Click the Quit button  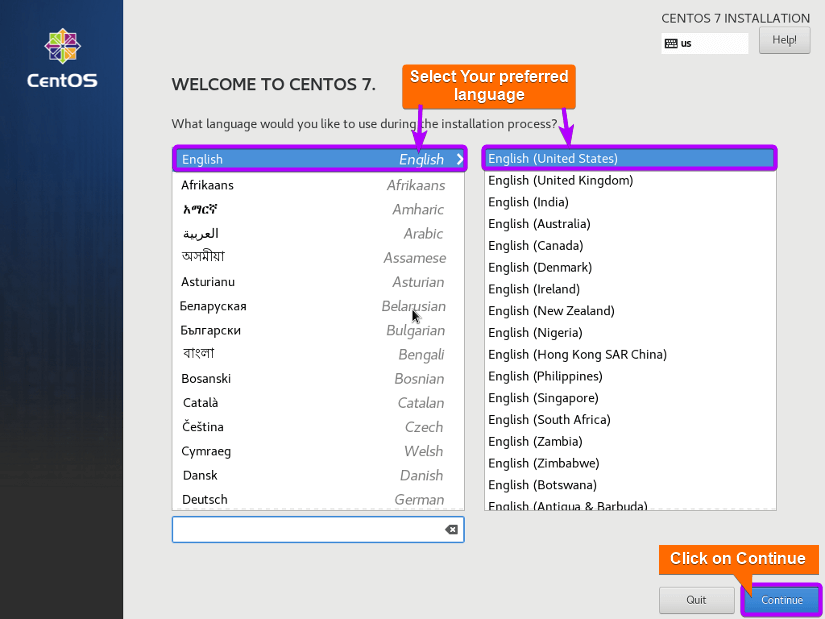696,600
